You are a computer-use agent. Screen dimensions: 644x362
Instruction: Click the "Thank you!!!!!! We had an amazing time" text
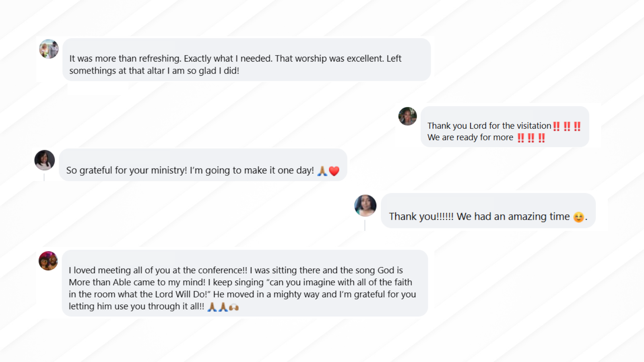[479, 217]
